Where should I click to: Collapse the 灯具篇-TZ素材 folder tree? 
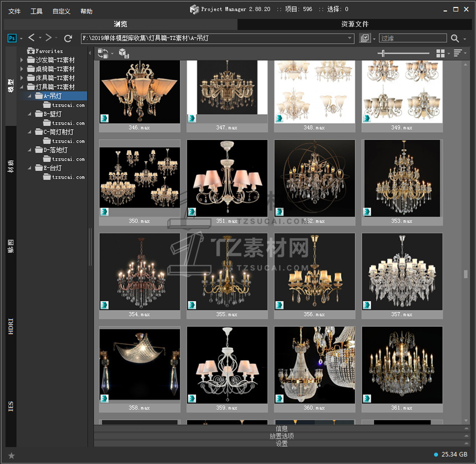(22, 87)
